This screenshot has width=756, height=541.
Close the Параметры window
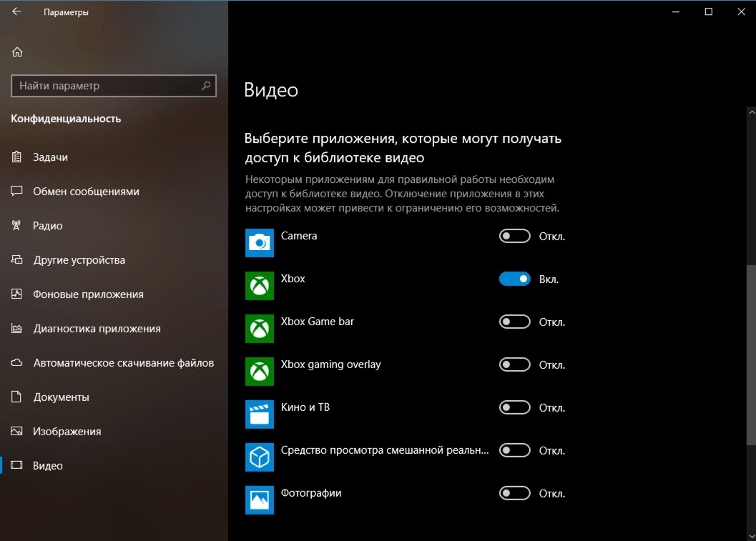[x=741, y=11]
